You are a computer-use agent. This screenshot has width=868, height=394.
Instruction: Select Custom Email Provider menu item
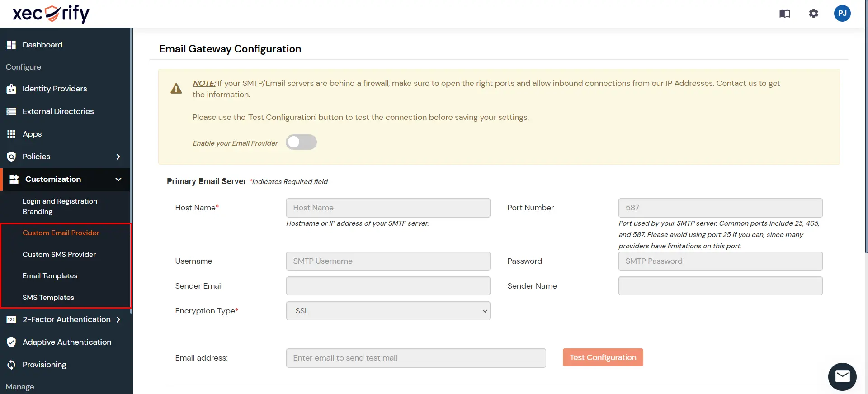(x=61, y=233)
